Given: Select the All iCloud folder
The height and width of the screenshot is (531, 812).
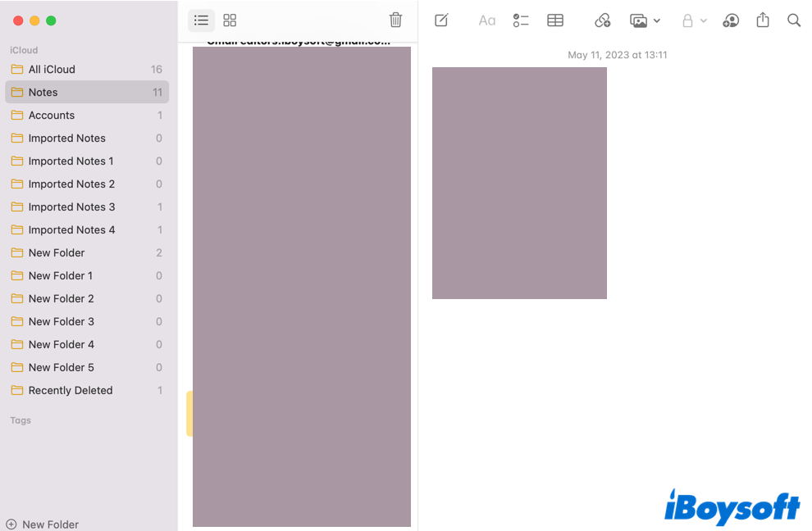Looking at the screenshot, I should (52, 70).
